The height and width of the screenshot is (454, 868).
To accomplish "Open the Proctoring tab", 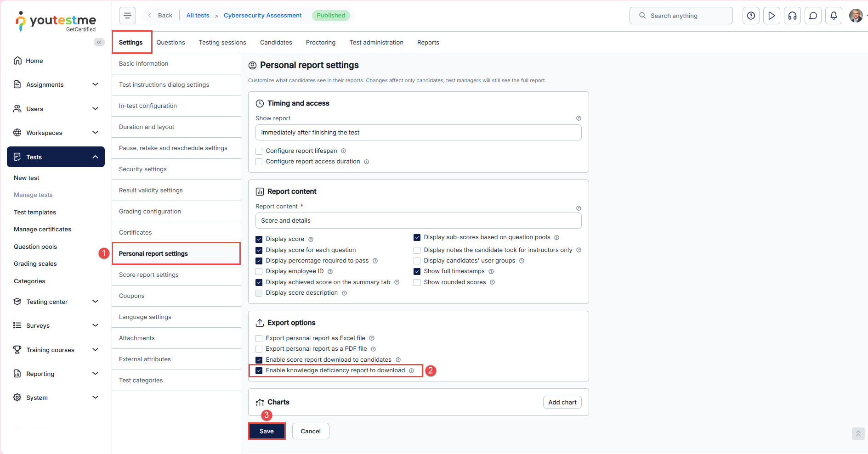I will coord(320,42).
